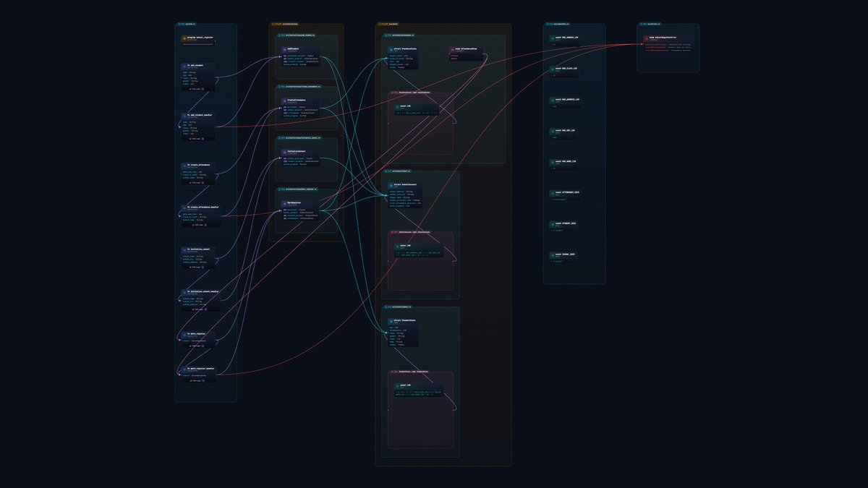Select the AddStudent node title
Image resolution: width=868 pixels, height=488 pixels.
(294, 48)
